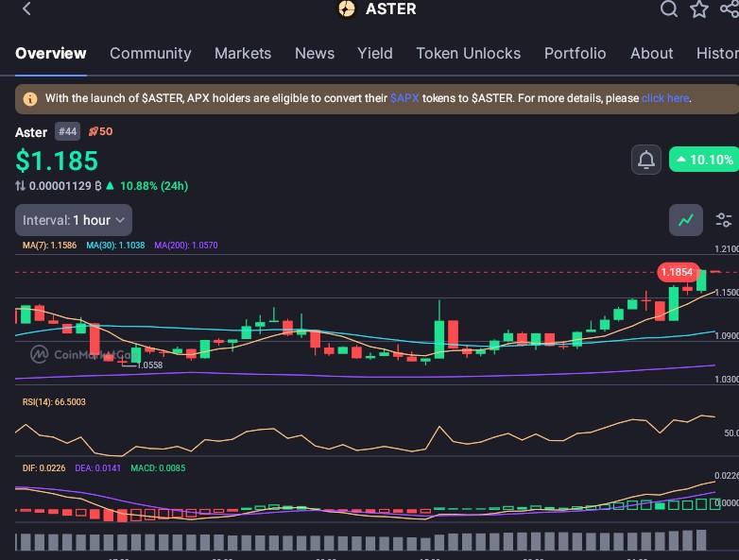739x560 pixels.
Task: Tap the #44 rank badge
Action: pyautogui.click(x=67, y=131)
